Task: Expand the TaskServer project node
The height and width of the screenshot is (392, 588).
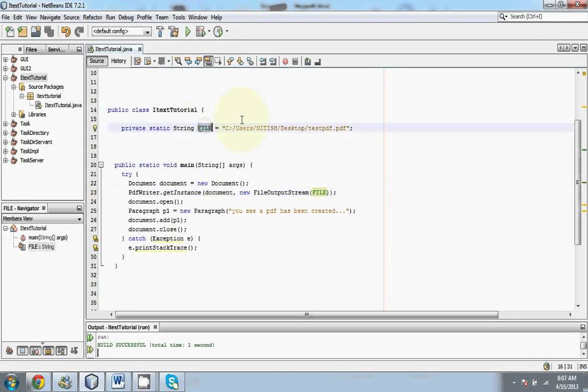Action: click(x=5, y=160)
